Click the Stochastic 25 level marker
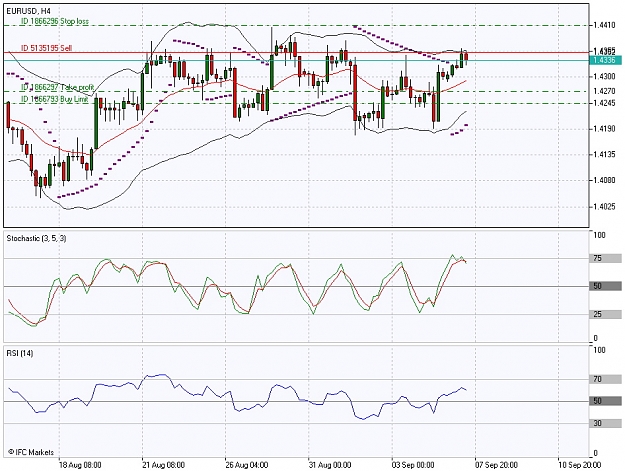This screenshot has height=471, width=625. 605,315
